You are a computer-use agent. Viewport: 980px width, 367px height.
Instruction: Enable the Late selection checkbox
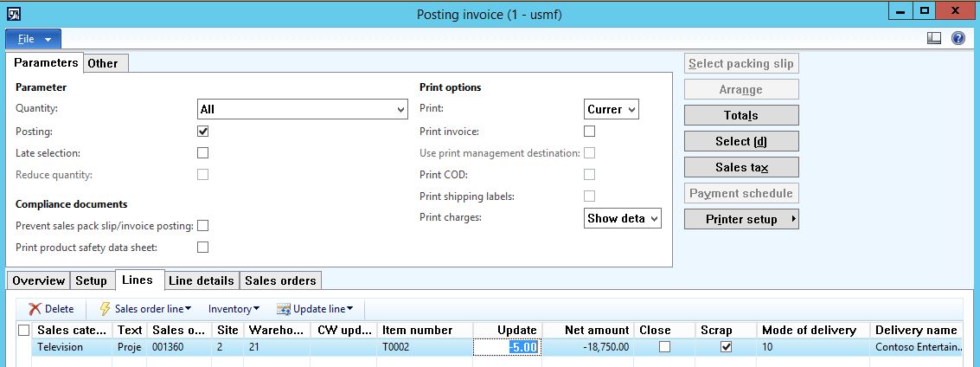[202, 152]
